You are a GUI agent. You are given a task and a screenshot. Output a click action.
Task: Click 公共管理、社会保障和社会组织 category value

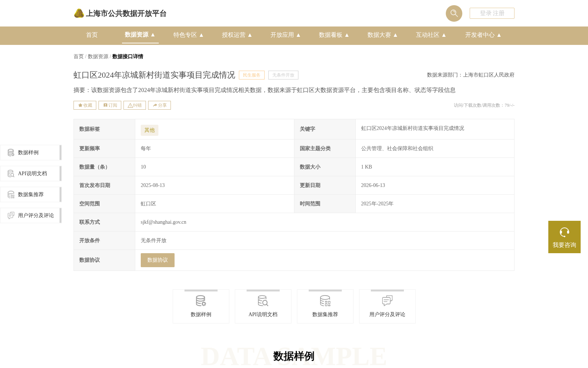[397, 149]
